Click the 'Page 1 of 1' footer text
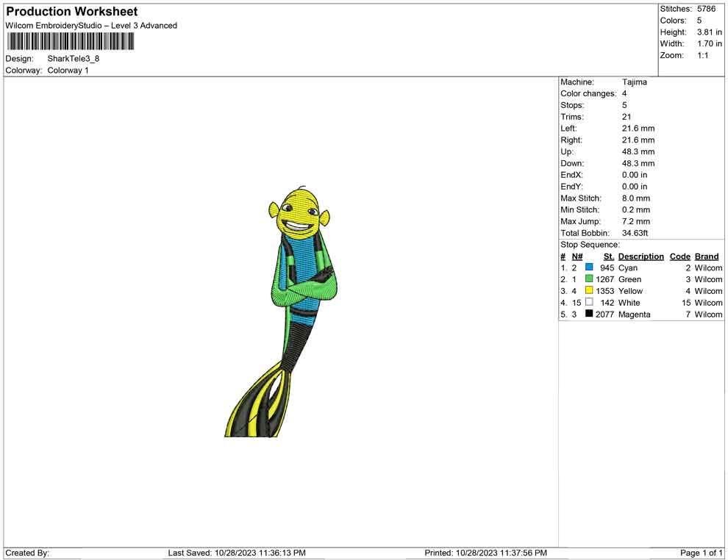The width and height of the screenshot is (728, 560). (x=701, y=553)
